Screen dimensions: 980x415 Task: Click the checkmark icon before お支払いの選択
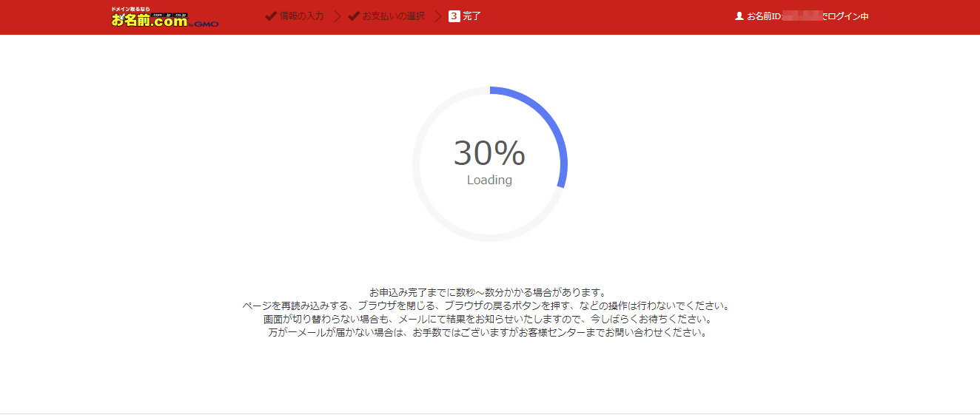354,16
